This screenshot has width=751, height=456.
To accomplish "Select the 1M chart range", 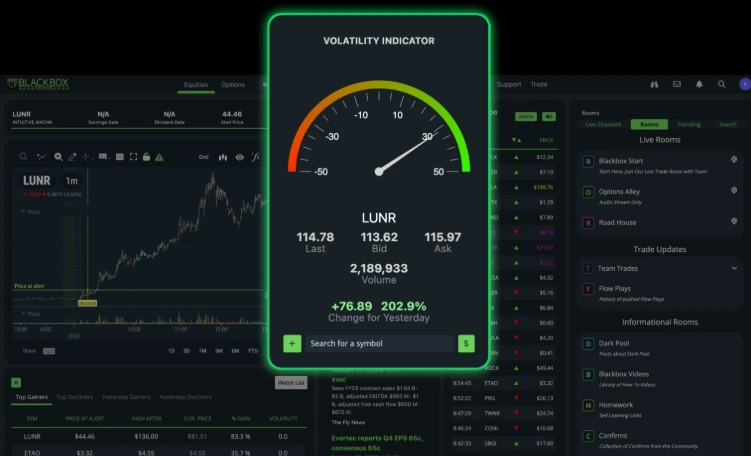I will 203,351.
